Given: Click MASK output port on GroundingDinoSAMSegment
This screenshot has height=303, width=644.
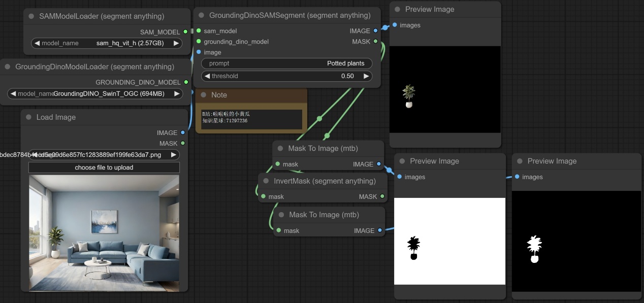Looking at the screenshot, I should point(375,42).
